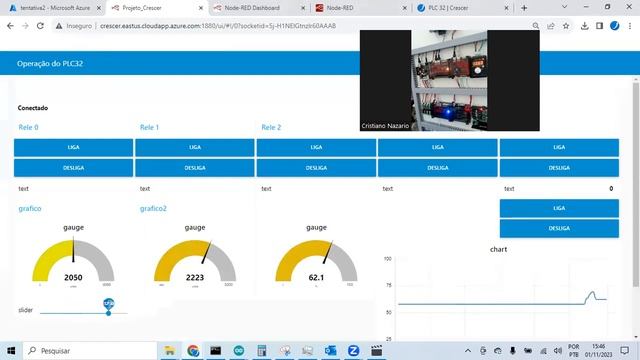Image resolution: width=640 pixels, height=360 pixels.
Task: Click the Pesquisar taskbar search box
Action: (x=90, y=351)
